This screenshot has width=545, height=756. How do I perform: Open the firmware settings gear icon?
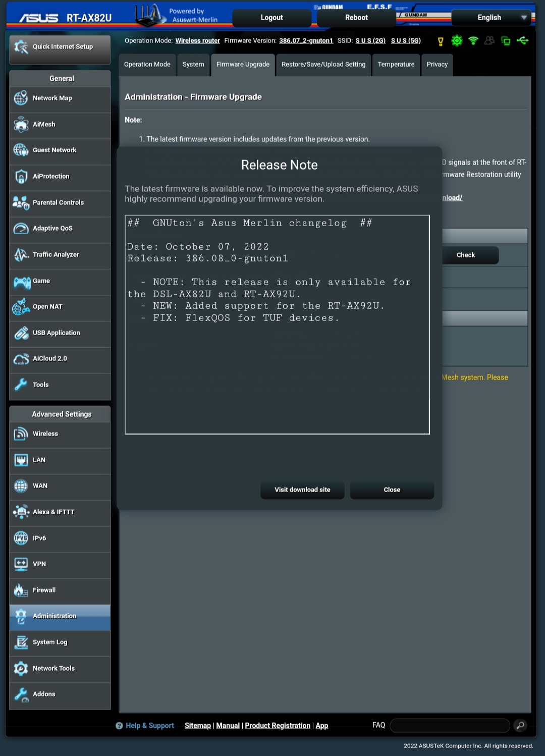click(457, 40)
